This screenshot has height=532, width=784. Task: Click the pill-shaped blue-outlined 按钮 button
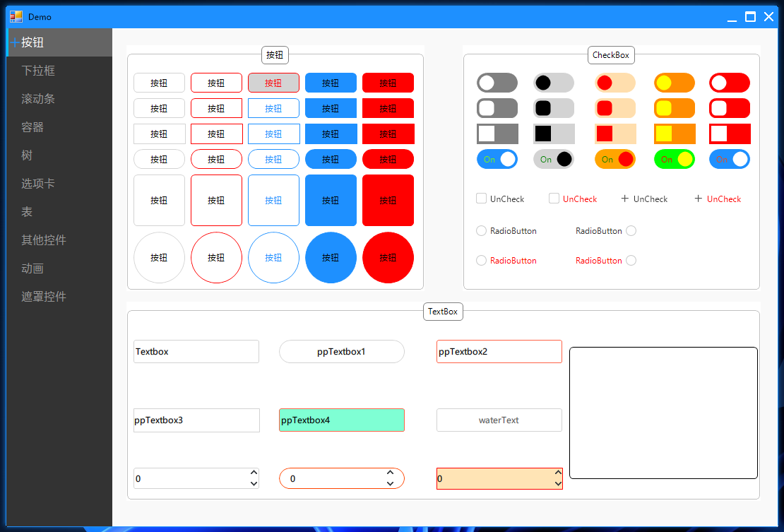[x=273, y=159]
